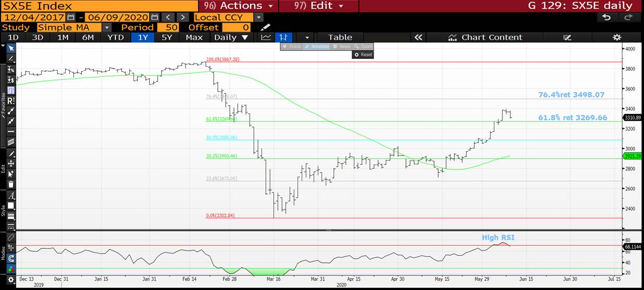
Task: Select the 3D time range
Action: 38,37
